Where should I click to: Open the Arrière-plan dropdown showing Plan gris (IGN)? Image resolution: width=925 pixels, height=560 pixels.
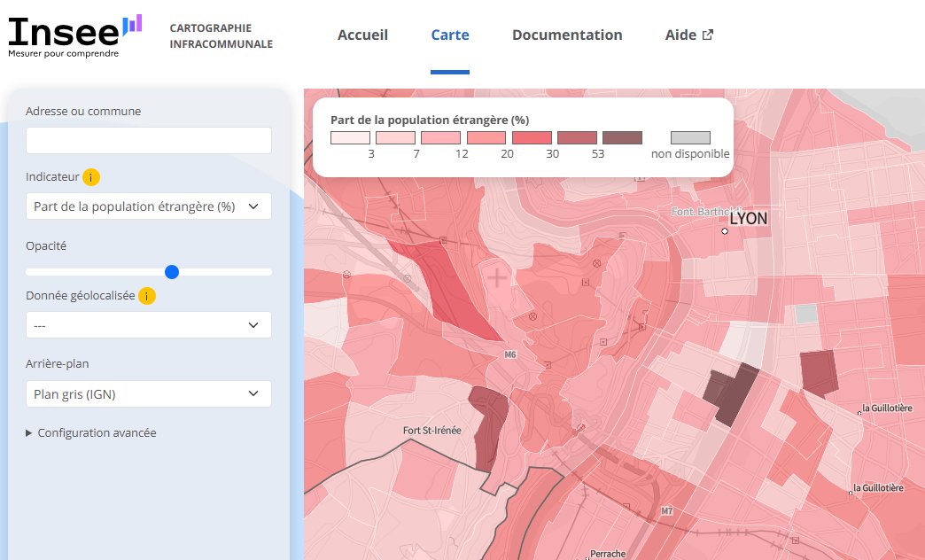148,393
